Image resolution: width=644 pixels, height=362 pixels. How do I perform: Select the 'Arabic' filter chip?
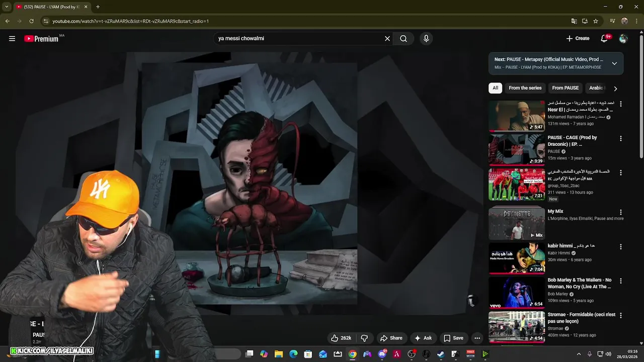(x=596, y=88)
